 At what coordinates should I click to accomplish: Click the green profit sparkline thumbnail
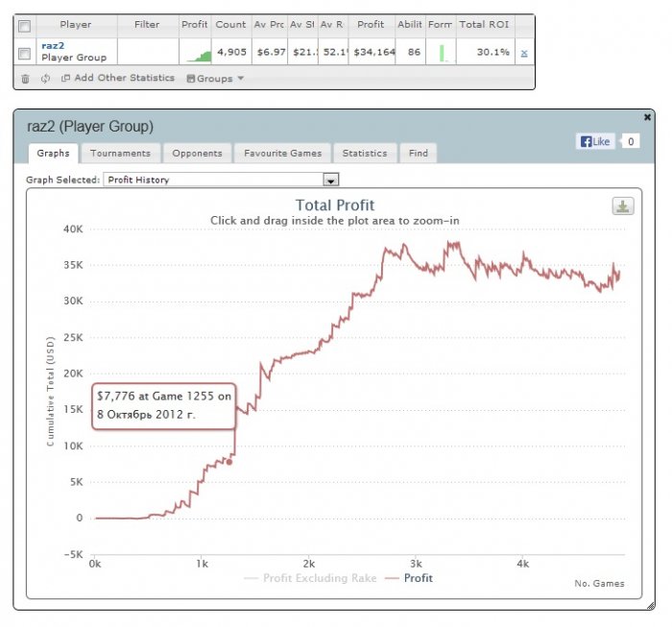pos(199,56)
